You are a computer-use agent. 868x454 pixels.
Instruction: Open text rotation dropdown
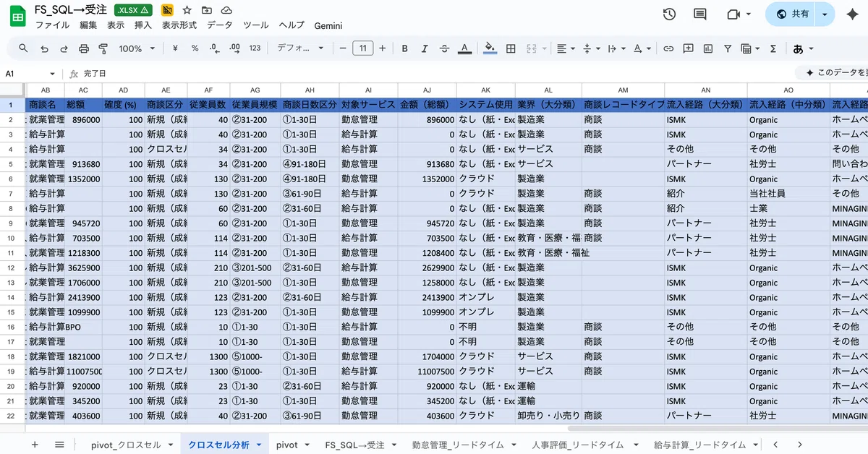pos(642,48)
